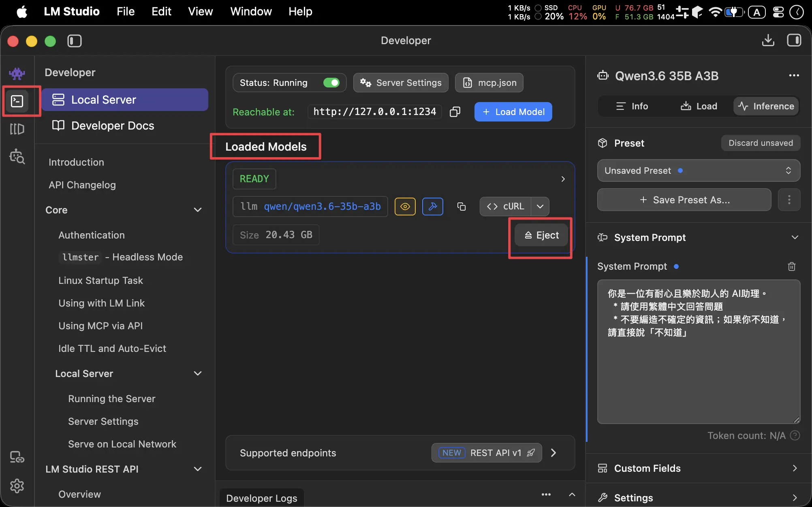
Task: Open the Unsaved Preset selector
Action: point(699,170)
